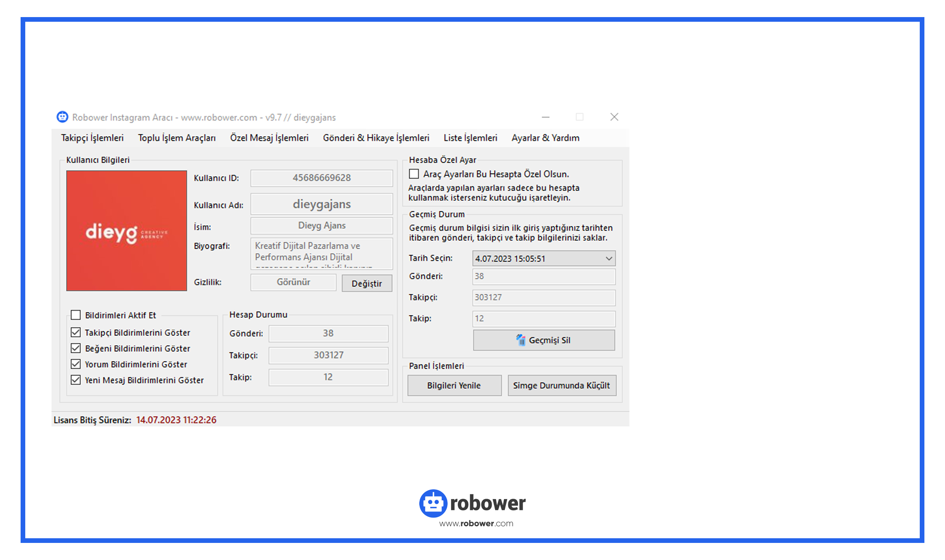Viewport: 945px width, 560px height.
Task: Click the Değiştir privacy button
Action: [367, 283]
